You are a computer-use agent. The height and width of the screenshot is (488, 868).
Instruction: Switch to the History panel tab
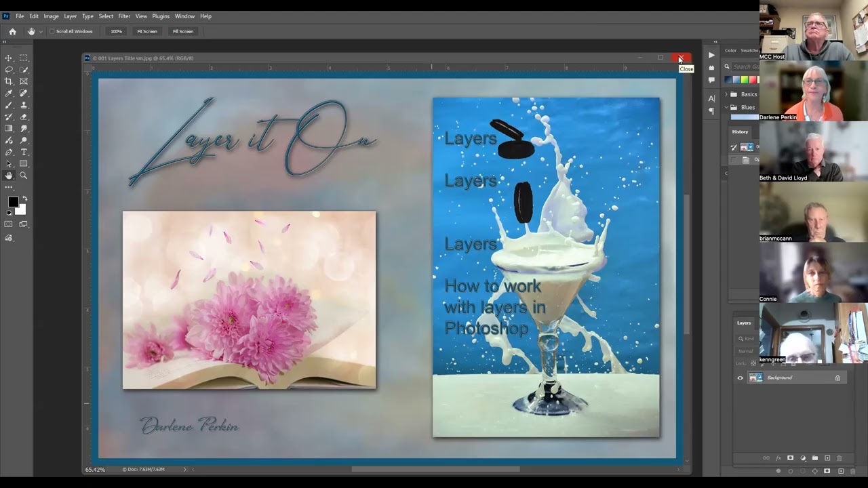pos(740,131)
